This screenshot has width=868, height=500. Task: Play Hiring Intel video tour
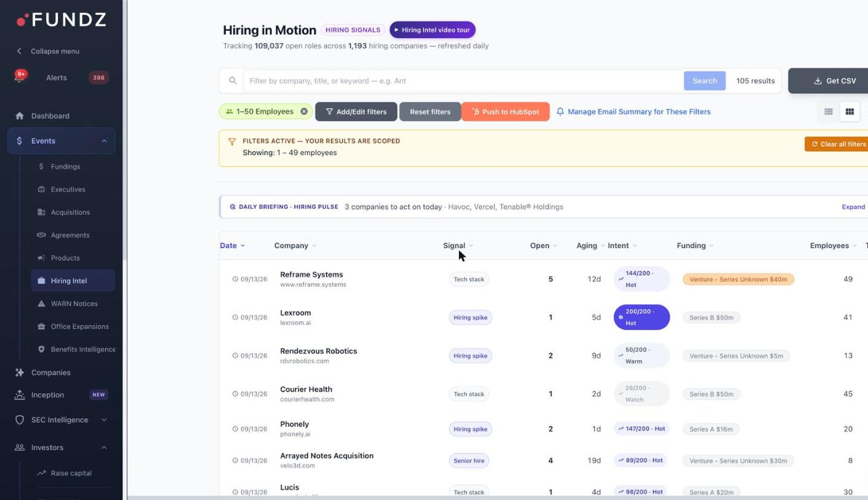point(432,30)
